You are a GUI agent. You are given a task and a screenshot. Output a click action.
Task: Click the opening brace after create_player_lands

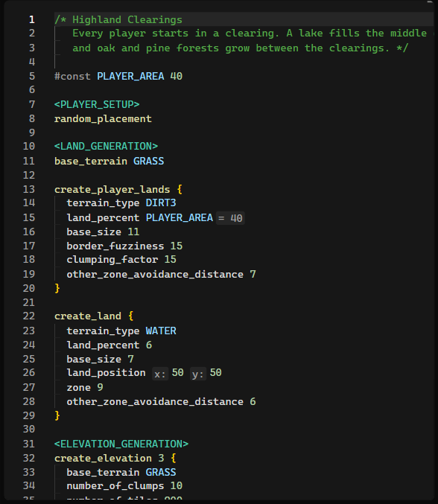(x=180, y=189)
